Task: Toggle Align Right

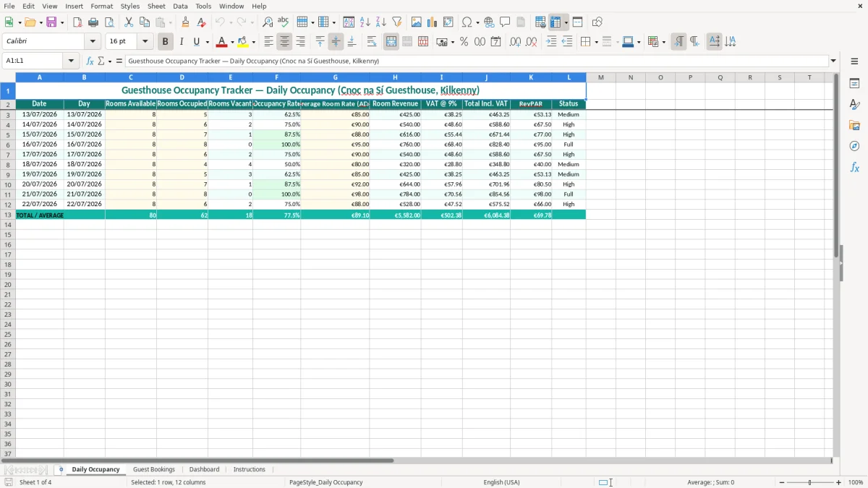Action: coord(300,42)
